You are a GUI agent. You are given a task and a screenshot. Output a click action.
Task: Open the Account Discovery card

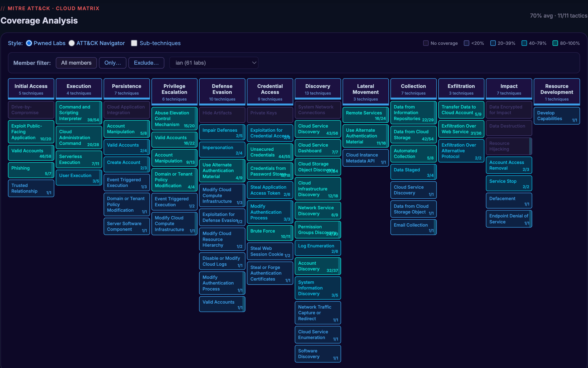point(318,266)
